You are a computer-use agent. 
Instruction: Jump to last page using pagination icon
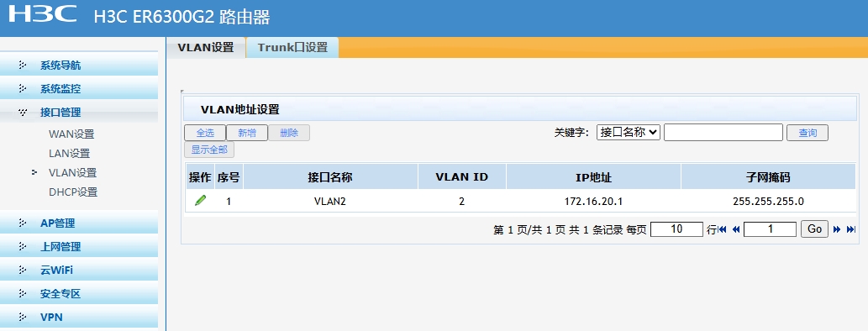coord(851,229)
